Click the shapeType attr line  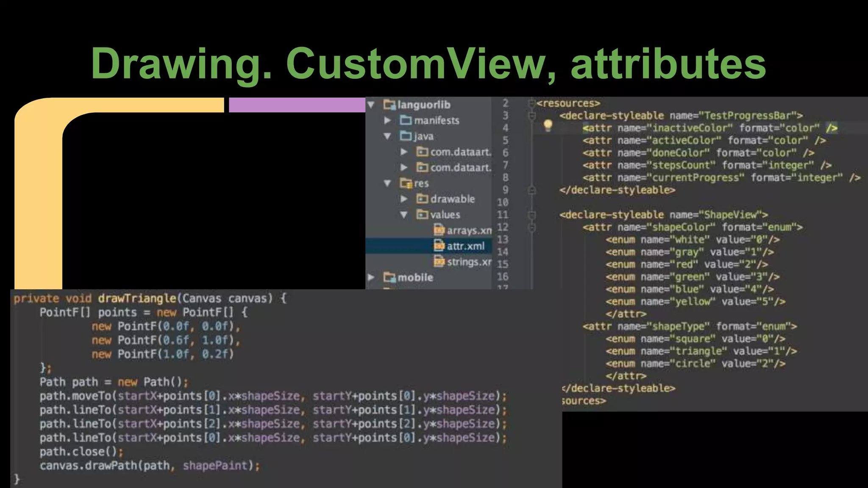[690, 326]
